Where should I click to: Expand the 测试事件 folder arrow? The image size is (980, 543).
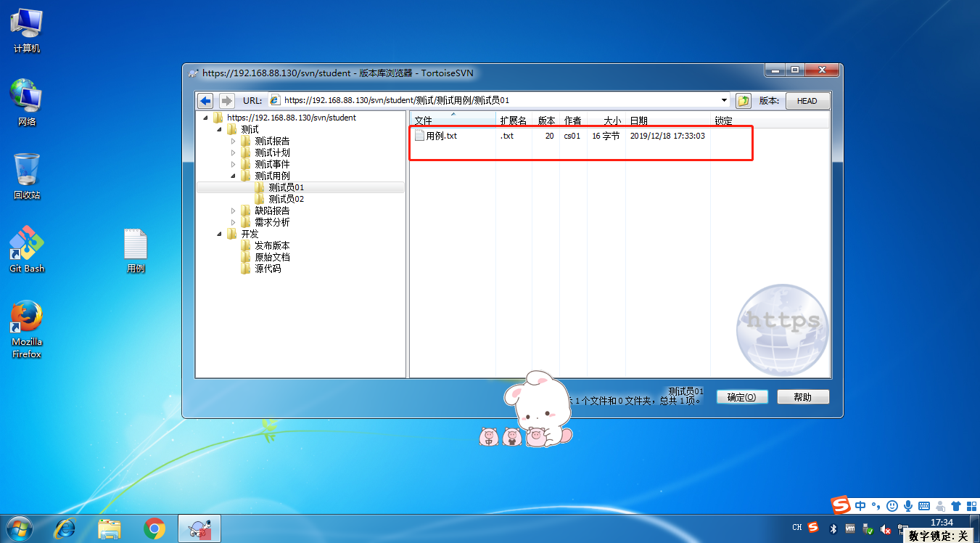point(234,164)
